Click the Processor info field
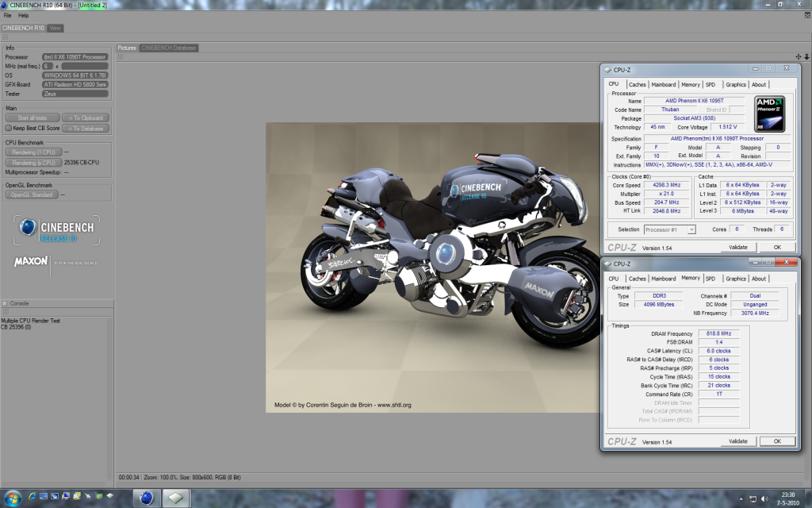 click(75, 57)
